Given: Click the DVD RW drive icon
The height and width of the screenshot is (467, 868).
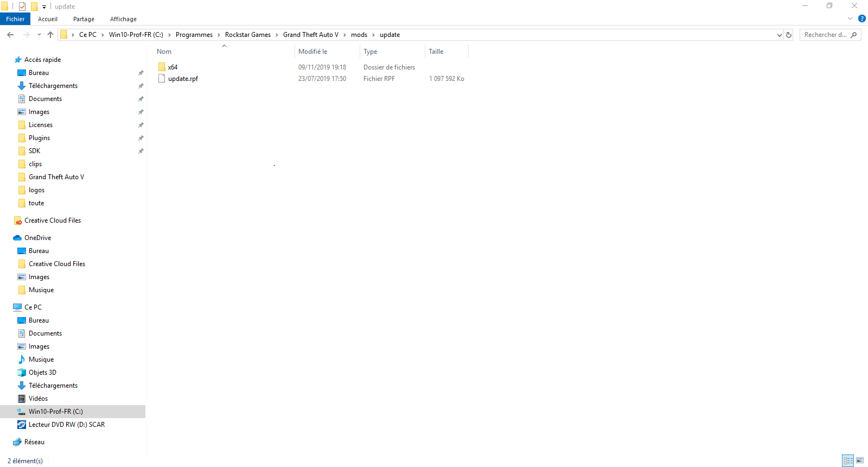Looking at the screenshot, I should click(x=22, y=425).
